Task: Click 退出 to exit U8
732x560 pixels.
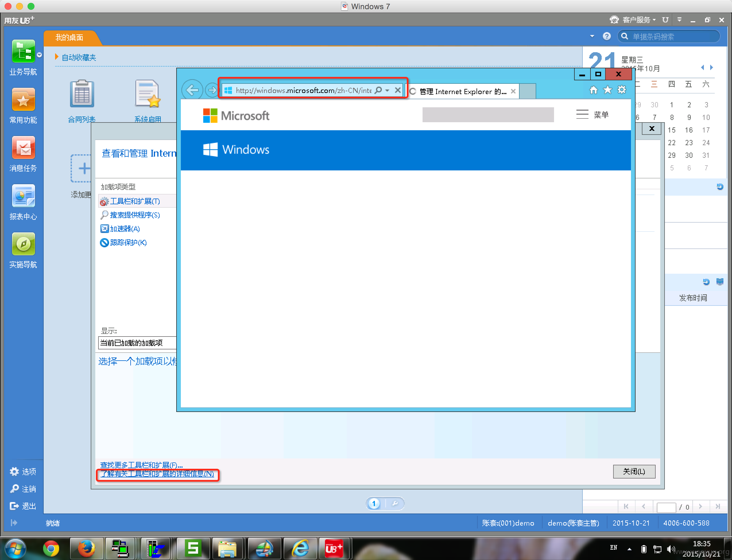Action: [23, 506]
